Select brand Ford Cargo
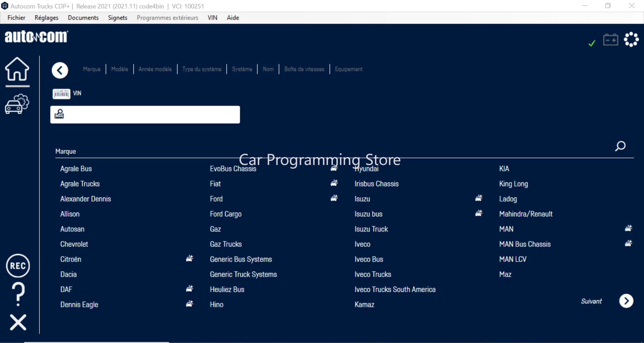Screen dimensions: 644x343 coord(226,214)
